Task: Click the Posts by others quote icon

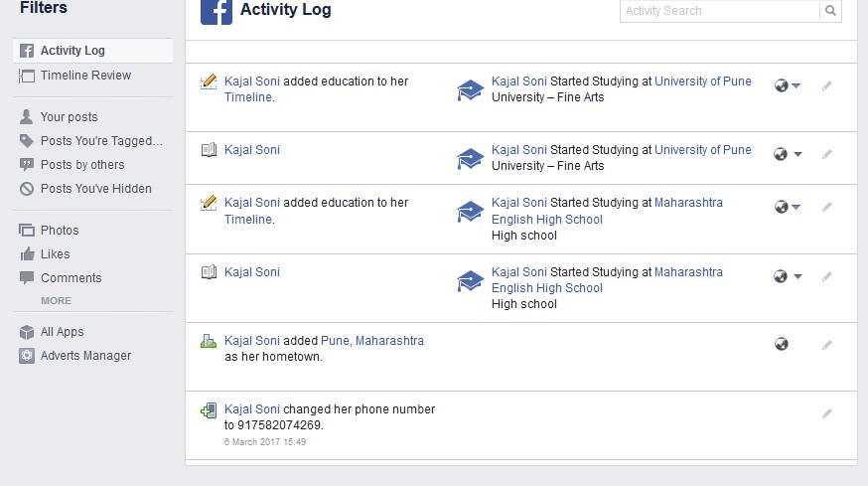Action: pyautogui.click(x=26, y=165)
